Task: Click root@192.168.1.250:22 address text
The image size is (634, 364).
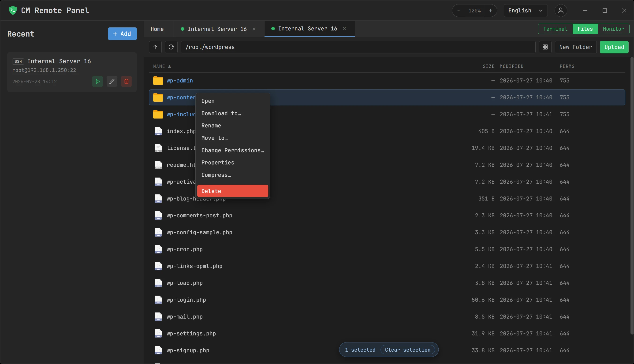Action: click(x=44, y=70)
